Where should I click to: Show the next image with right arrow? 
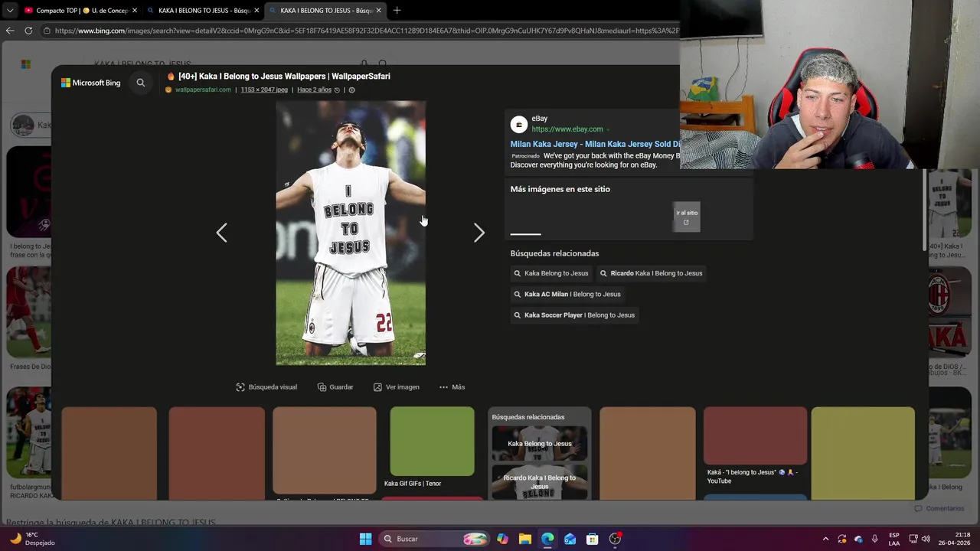tap(479, 233)
